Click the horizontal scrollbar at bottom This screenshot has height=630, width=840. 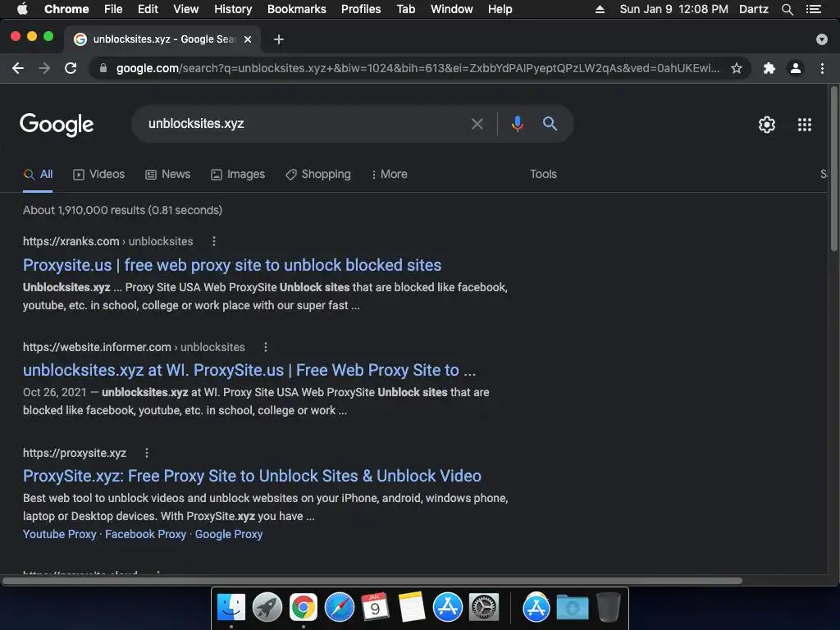[x=372, y=581]
